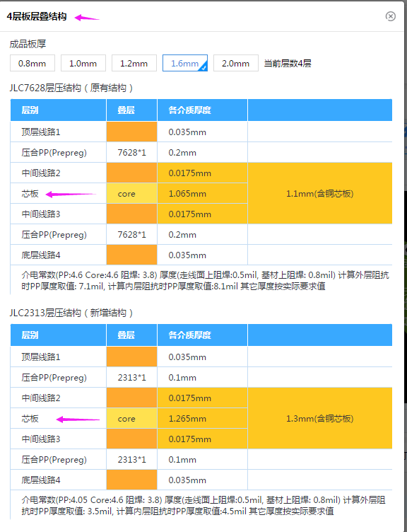407x532 pixels.
Task: Click the core cell in JLC2313 structure
Action: [x=132, y=419]
